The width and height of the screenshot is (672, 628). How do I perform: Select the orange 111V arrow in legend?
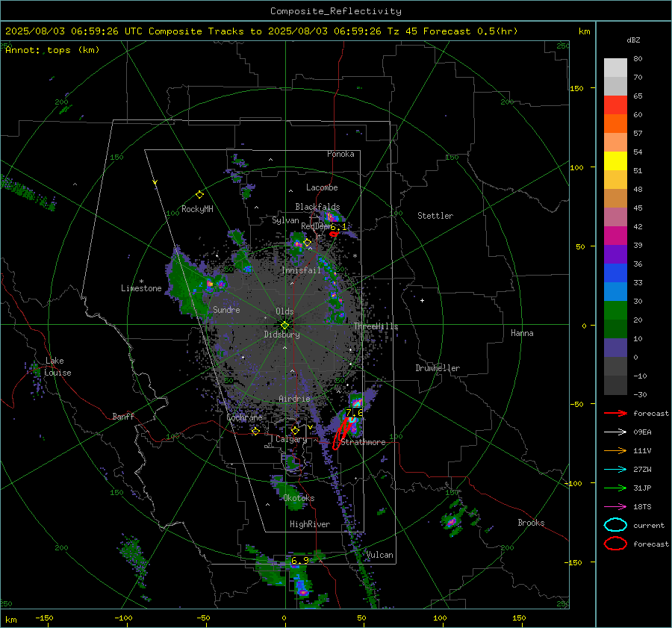coord(615,450)
